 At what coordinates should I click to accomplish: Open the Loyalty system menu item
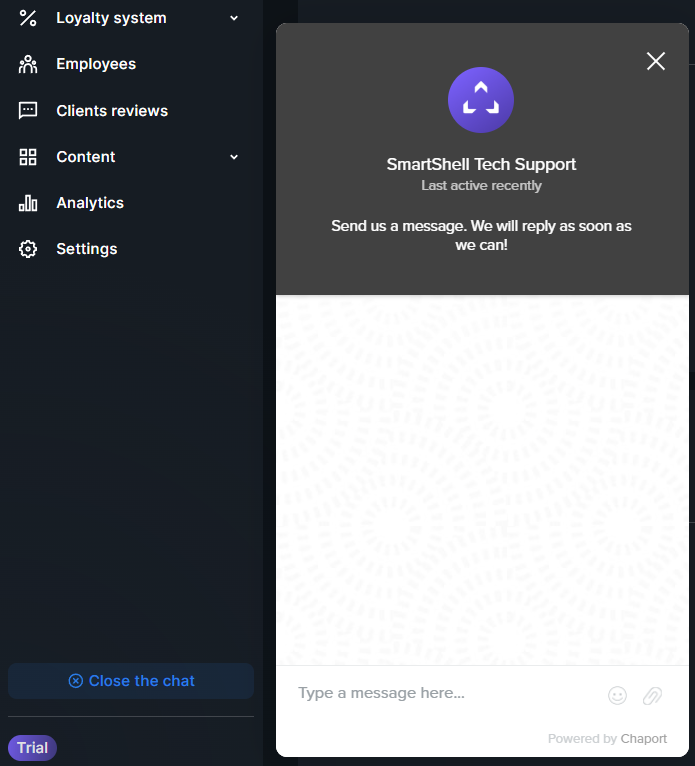111,18
